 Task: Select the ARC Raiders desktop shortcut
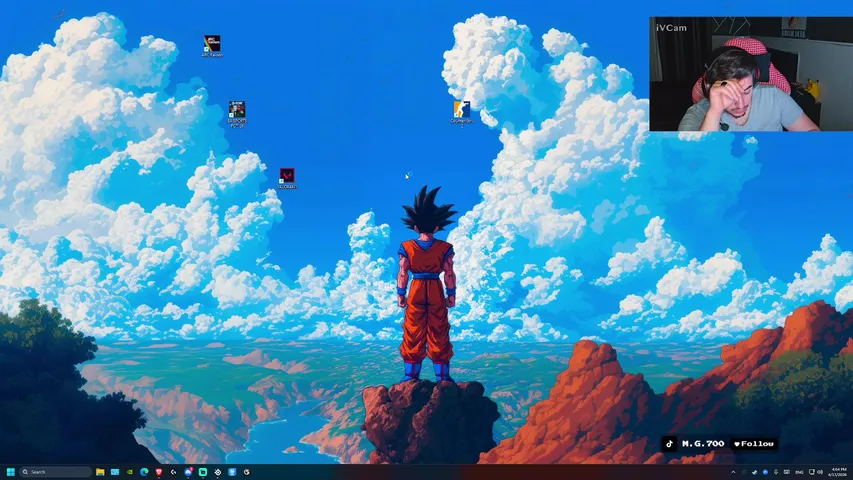[x=212, y=46]
